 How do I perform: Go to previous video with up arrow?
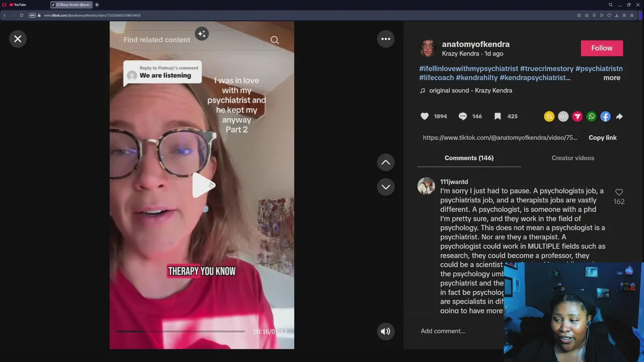[386, 162]
